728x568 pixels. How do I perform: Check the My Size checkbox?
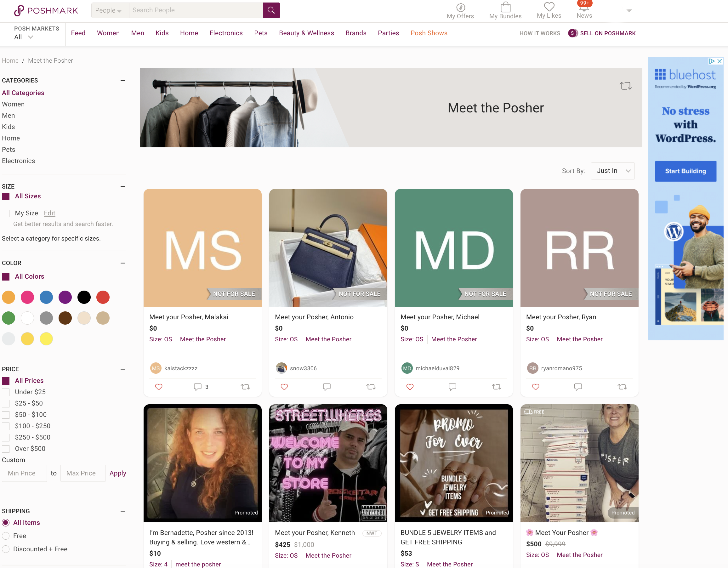coord(6,213)
